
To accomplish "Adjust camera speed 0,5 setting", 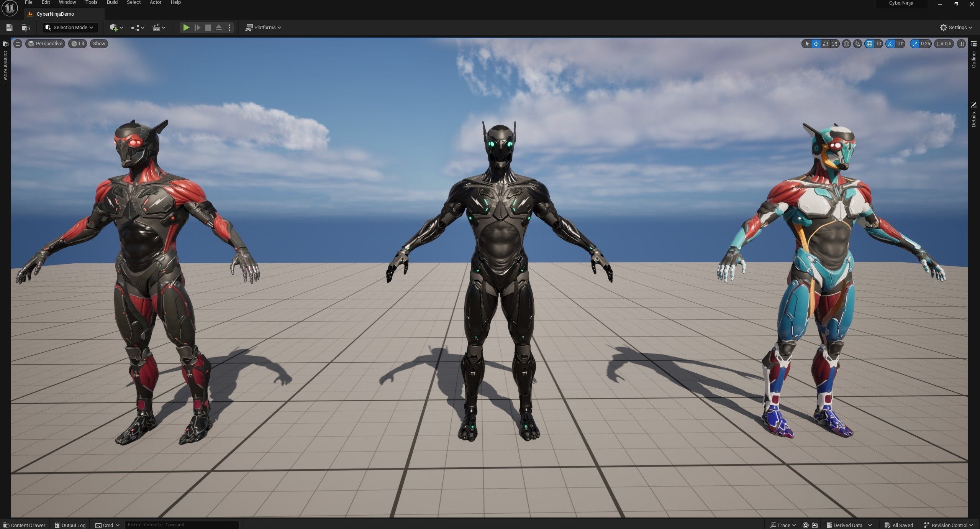I will 944,44.
